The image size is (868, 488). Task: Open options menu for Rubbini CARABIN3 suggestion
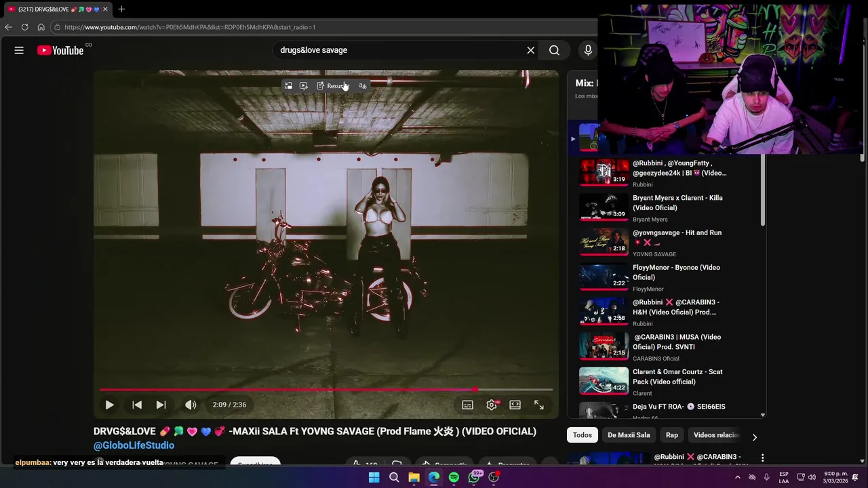click(762, 458)
